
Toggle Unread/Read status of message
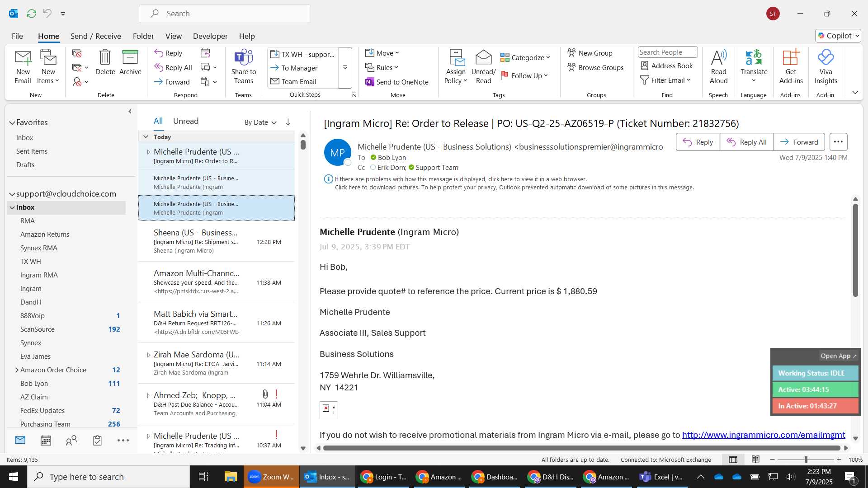click(x=483, y=67)
